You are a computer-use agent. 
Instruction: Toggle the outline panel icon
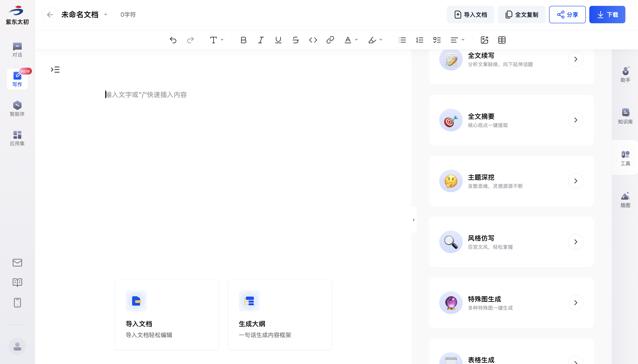[x=55, y=70]
